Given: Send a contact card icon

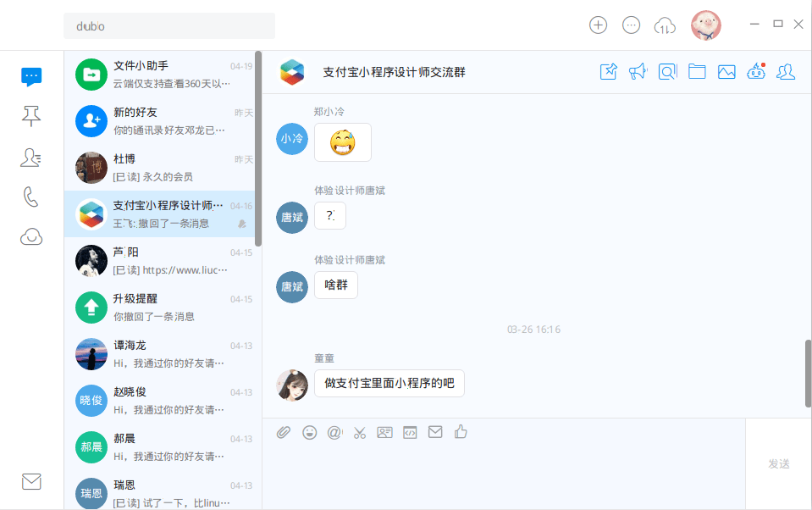Looking at the screenshot, I should tap(384, 432).
